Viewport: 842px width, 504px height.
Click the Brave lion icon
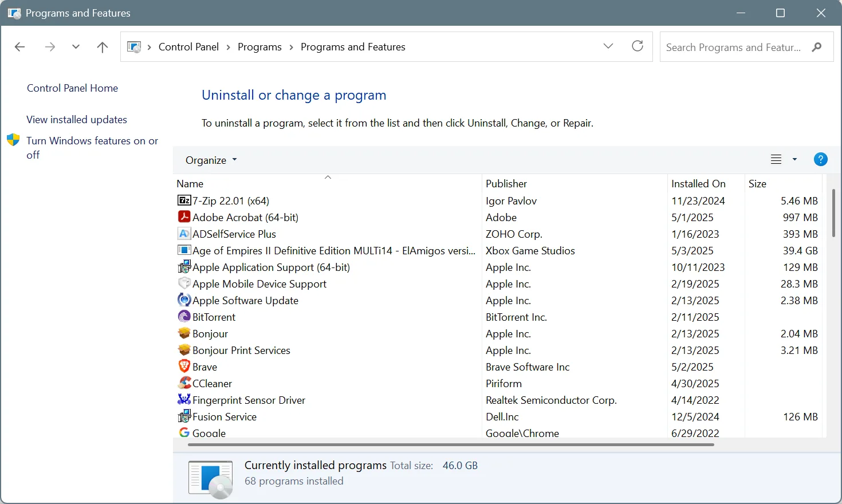pos(184,367)
